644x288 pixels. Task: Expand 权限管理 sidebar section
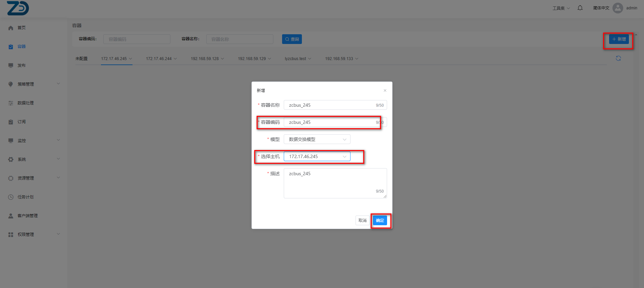click(26, 235)
